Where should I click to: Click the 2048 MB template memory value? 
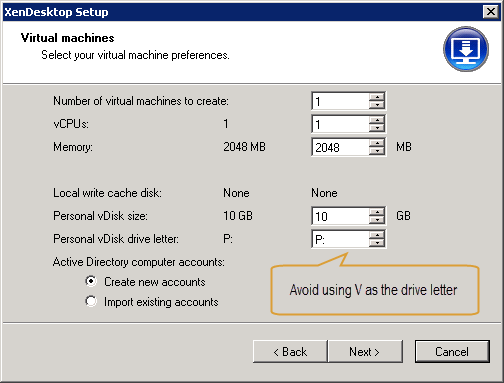tap(244, 147)
